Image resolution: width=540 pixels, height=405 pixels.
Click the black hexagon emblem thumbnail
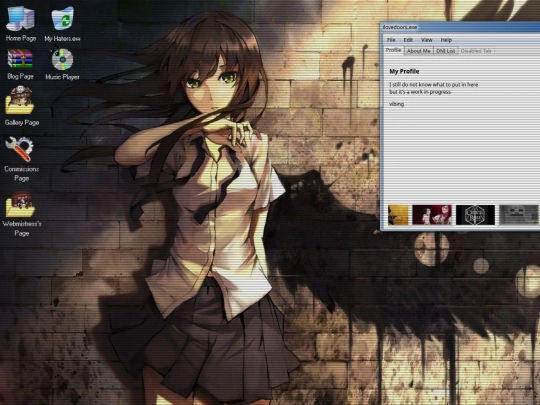[x=475, y=215]
